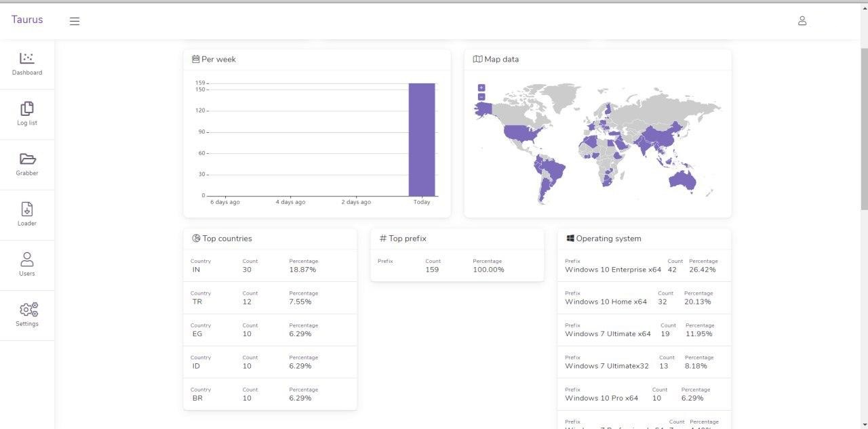The width and height of the screenshot is (868, 429).
Task: Click the map zoom in plus button
Action: (481, 87)
